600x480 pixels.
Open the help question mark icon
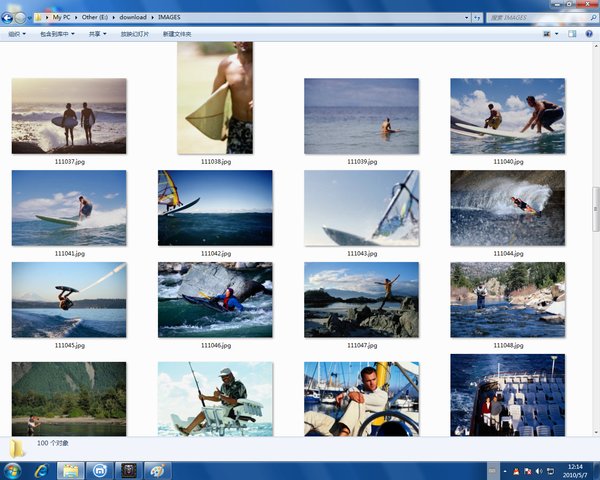click(x=590, y=33)
